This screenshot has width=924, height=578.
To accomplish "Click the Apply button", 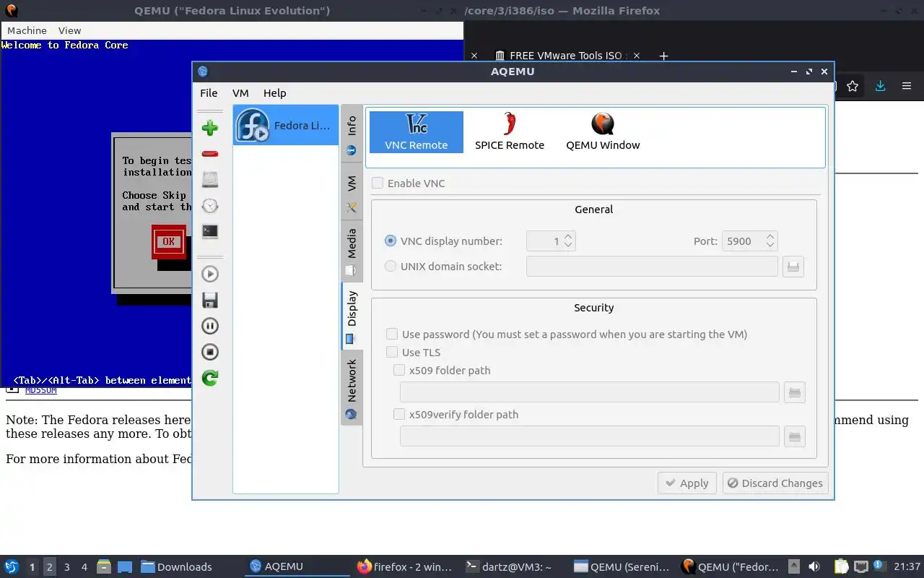I will [x=687, y=483].
